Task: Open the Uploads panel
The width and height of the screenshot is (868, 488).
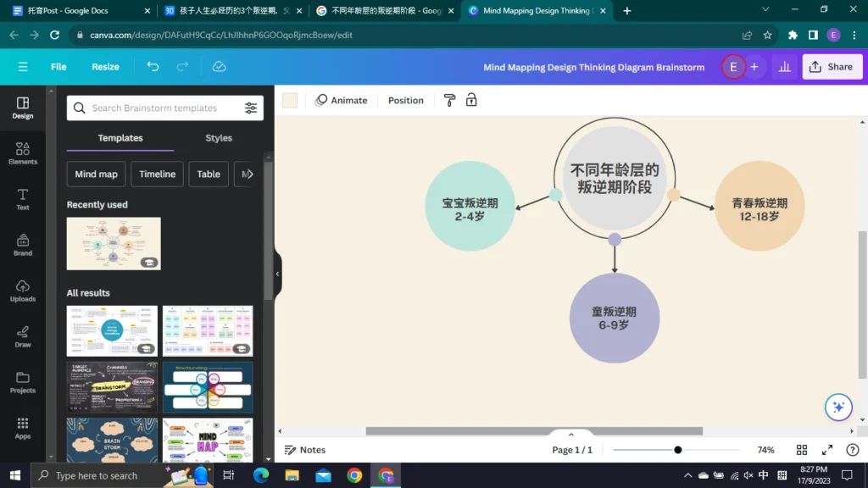Action: point(23,291)
